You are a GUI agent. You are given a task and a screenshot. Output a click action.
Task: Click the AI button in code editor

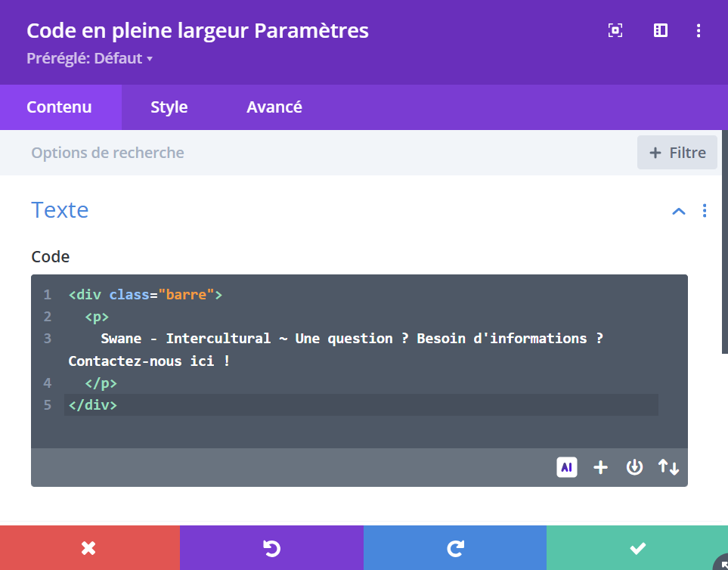coord(567,467)
